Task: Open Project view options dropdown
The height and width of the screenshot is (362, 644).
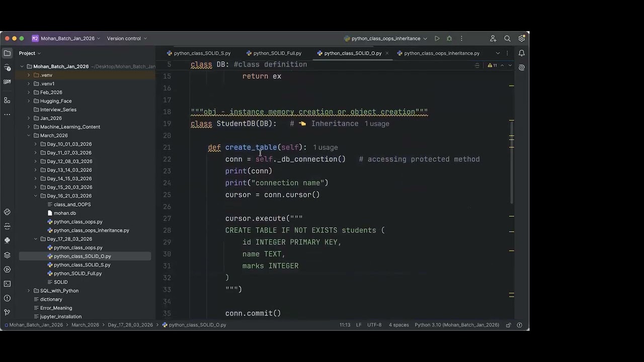Action: tap(30, 53)
